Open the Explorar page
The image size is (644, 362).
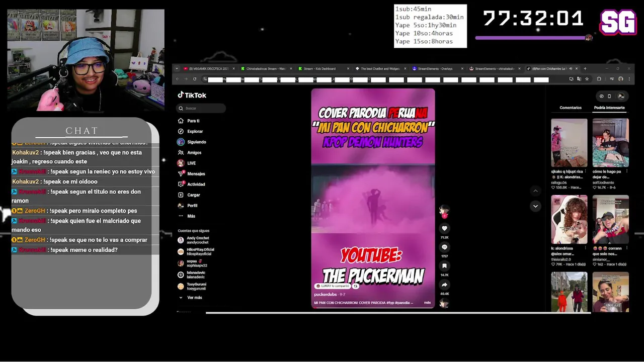click(x=190, y=131)
